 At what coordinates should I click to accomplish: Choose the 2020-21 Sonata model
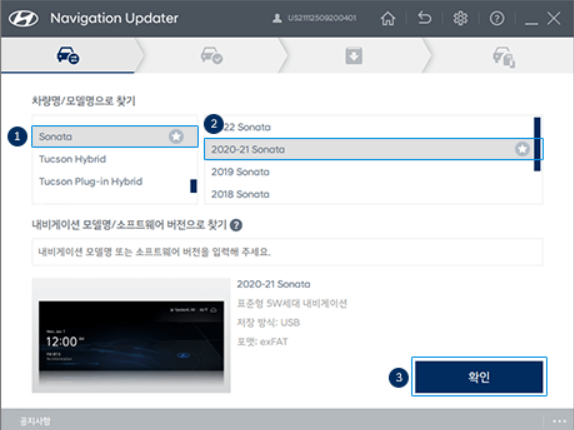point(373,149)
